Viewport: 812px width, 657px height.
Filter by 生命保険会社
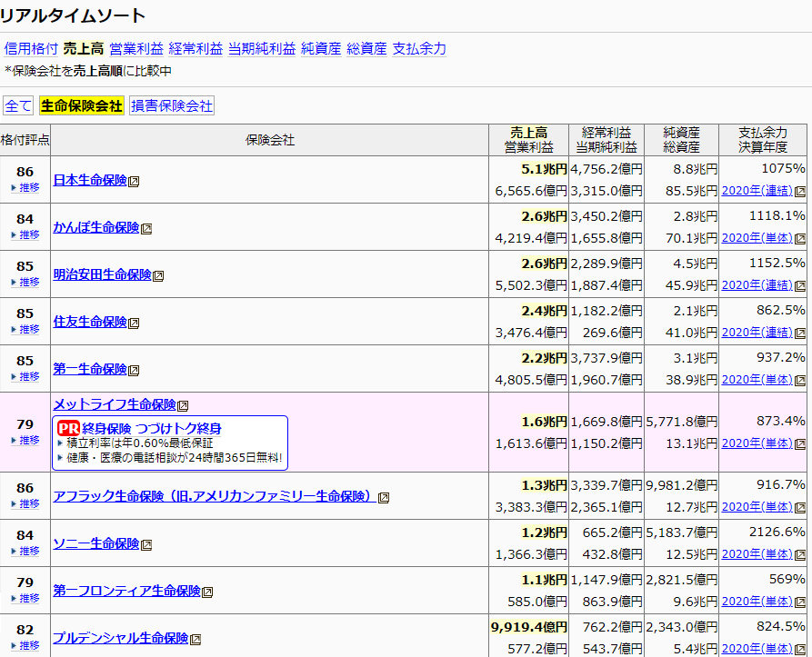tap(81, 105)
